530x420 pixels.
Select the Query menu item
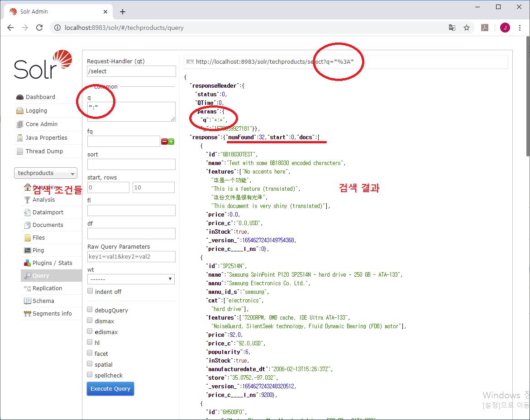52,275
